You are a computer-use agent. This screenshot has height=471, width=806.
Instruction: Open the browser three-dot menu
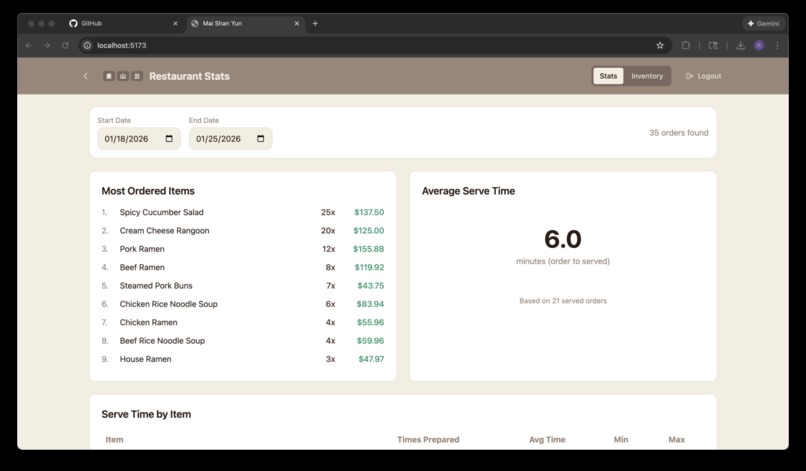(x=777, y=45)
